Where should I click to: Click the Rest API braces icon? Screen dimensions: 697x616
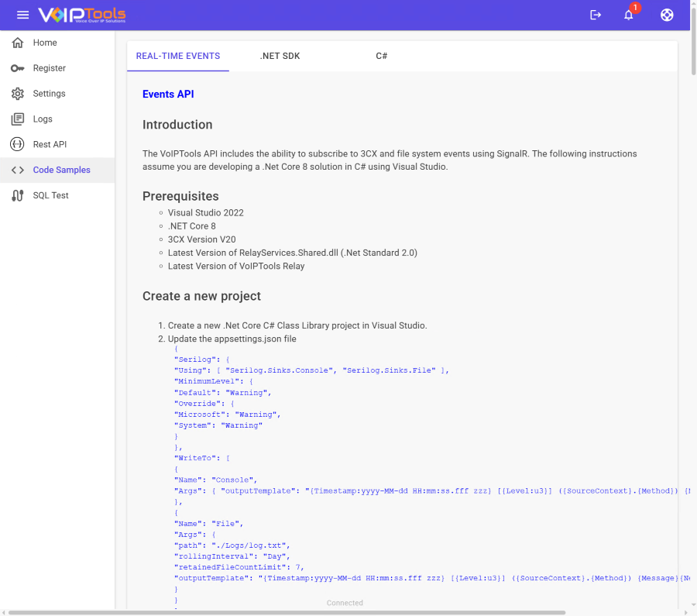[18, 144]
